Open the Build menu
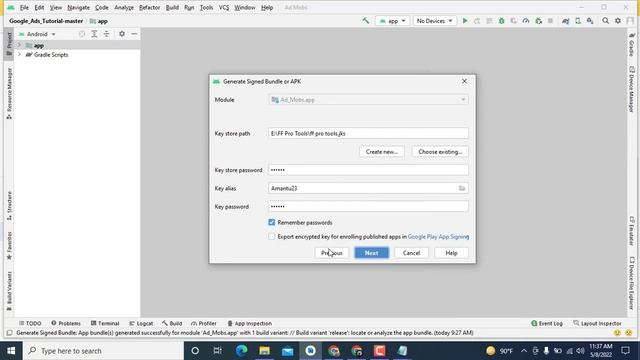 (172, 7)
